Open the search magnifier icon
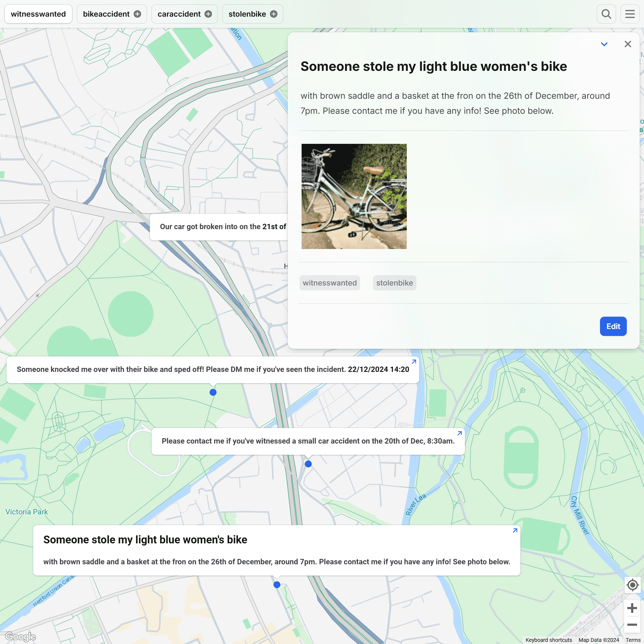 tap(606, 14)
